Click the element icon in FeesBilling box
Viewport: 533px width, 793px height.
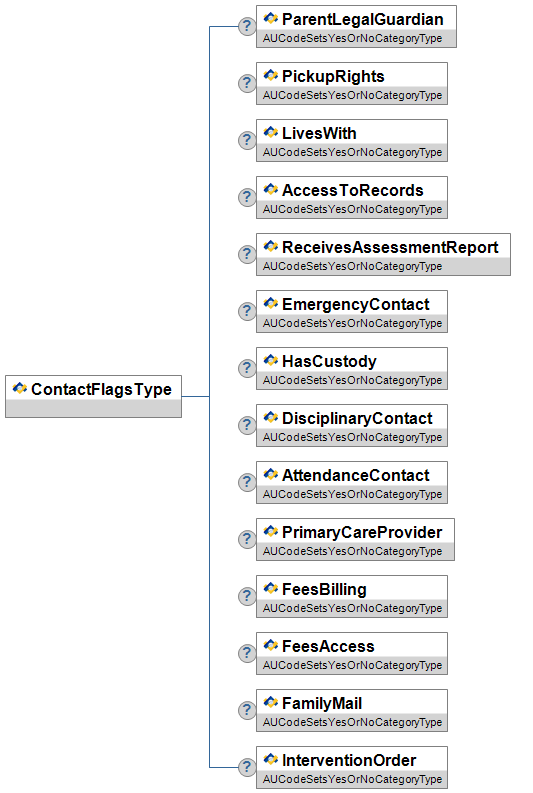point(271,589)
